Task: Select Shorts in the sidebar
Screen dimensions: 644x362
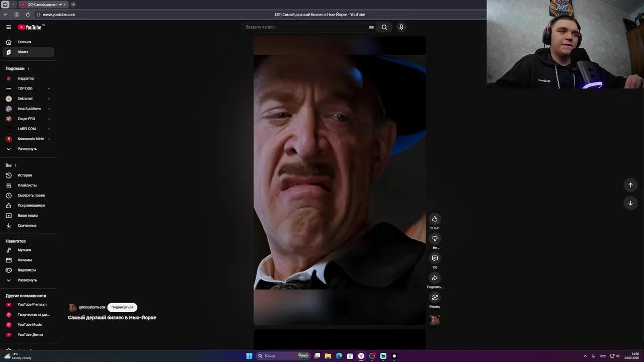Action: pyautogui.click(x=28, y=52)
